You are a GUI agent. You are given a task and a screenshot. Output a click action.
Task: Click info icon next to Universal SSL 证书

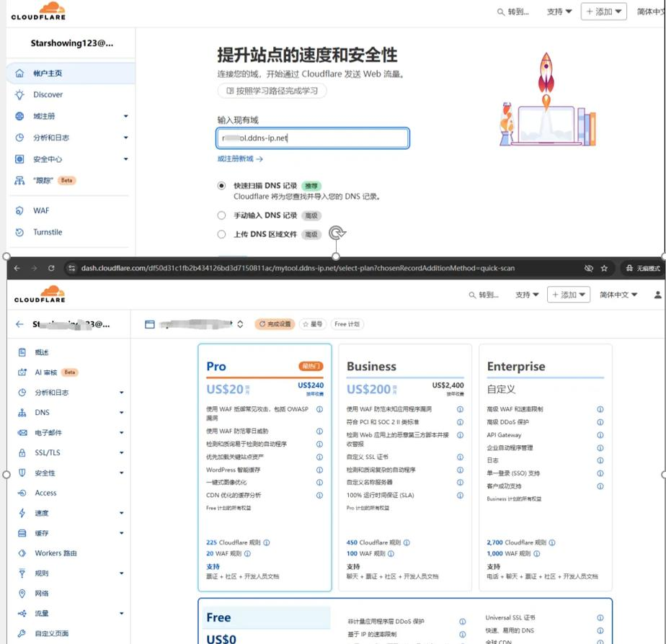[600, 617]
